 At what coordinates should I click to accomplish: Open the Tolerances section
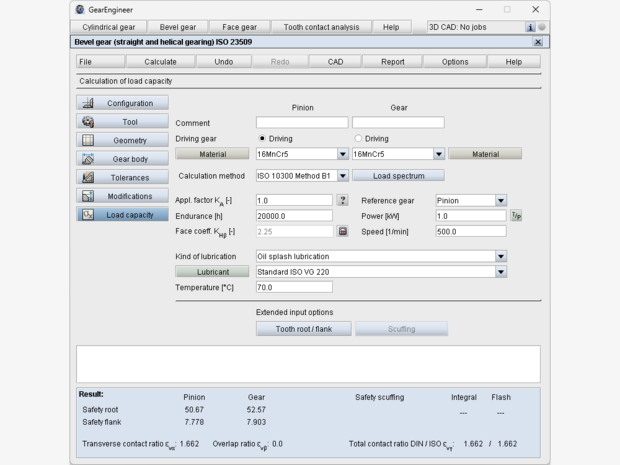[122, 178]
